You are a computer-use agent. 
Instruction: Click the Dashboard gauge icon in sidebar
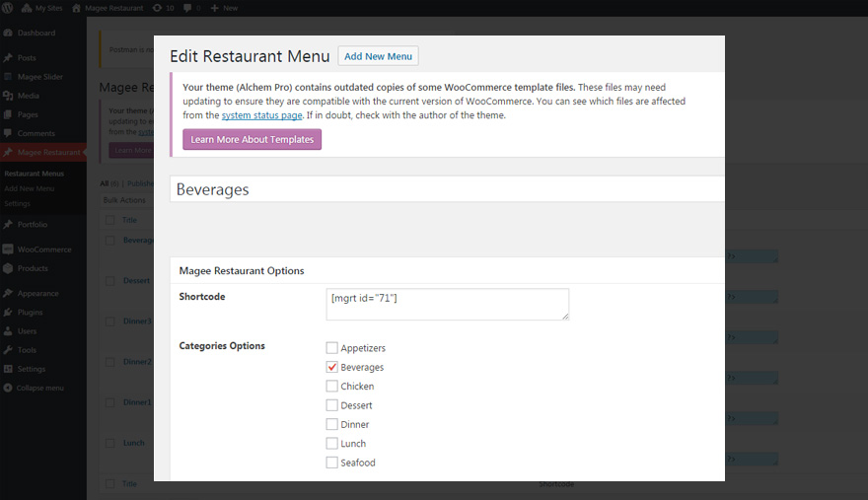(8, 33)
